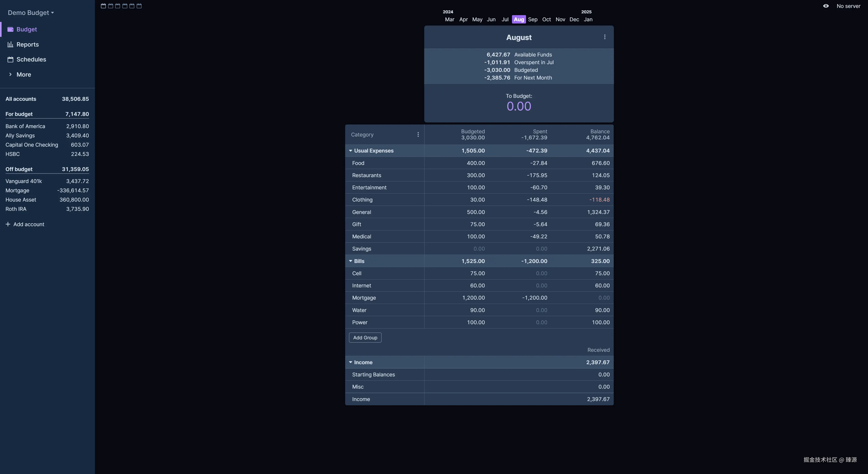Select the sixth calendar month-count icon
This screenshot has width=868, height=474.
tap(139, 6)
